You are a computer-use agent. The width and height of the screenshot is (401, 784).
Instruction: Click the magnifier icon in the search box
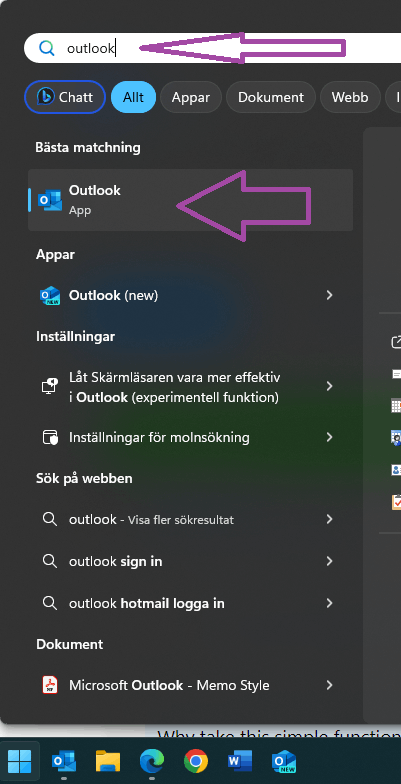coord(46,48)
